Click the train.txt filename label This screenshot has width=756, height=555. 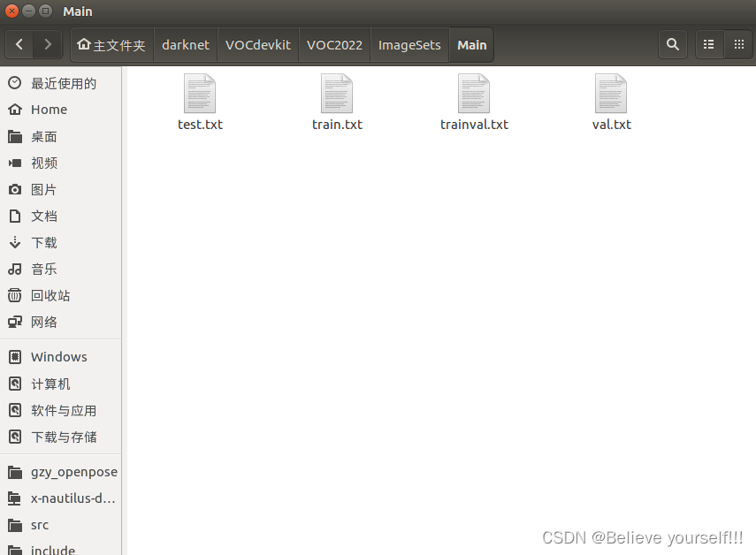click(x=337, y=125)
